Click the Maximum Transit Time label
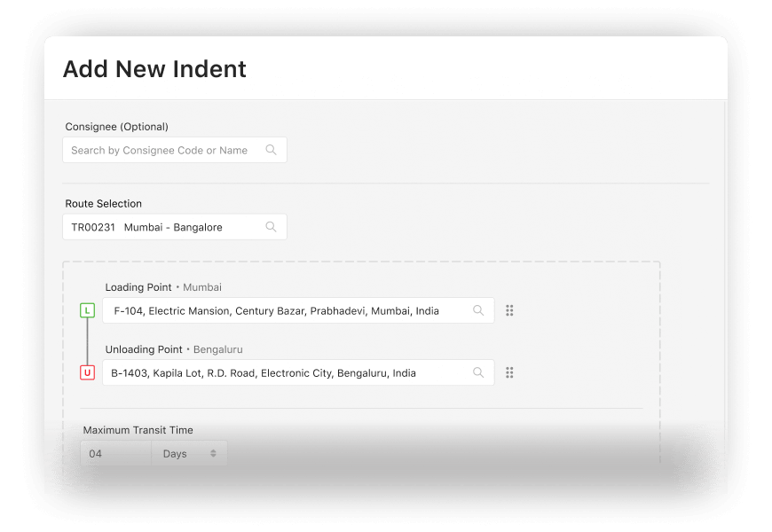The height and width of the screenshot is (532, 772). point(138,430)
